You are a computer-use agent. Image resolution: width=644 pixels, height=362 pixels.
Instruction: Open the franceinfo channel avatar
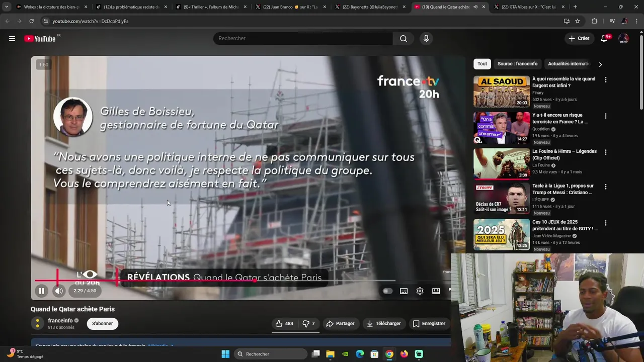[37, 324]
